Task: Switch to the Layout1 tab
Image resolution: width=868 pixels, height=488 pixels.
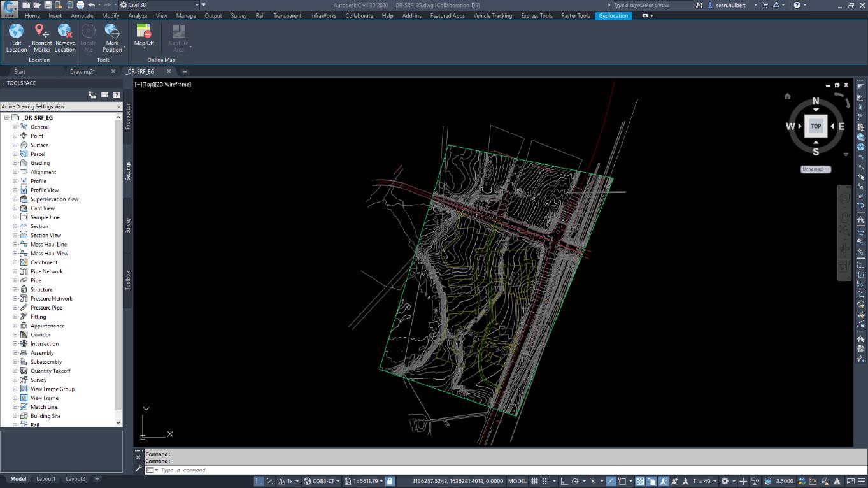Action: 46,479
